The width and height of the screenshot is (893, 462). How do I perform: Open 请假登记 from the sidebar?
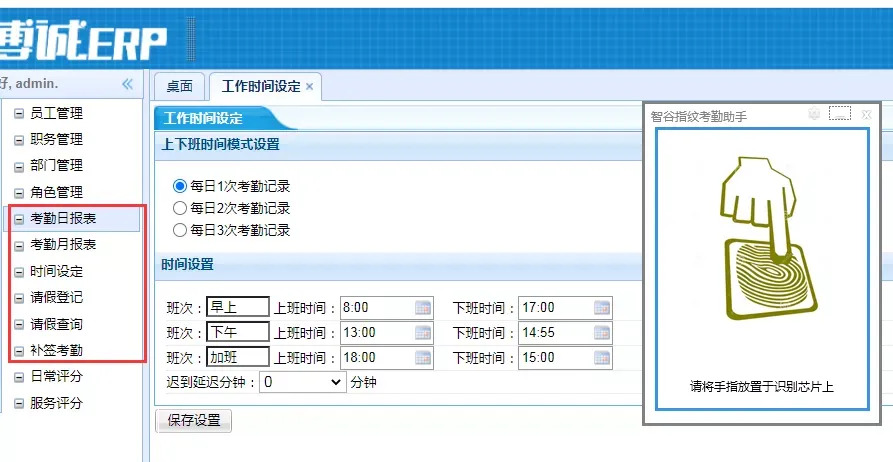coord(56,297)
